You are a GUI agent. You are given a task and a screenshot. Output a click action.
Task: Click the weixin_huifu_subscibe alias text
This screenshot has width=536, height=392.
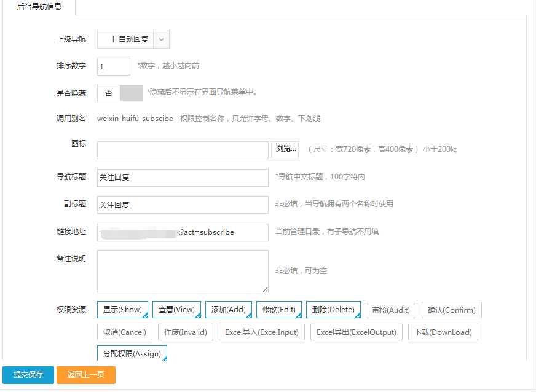coord(135,118)
